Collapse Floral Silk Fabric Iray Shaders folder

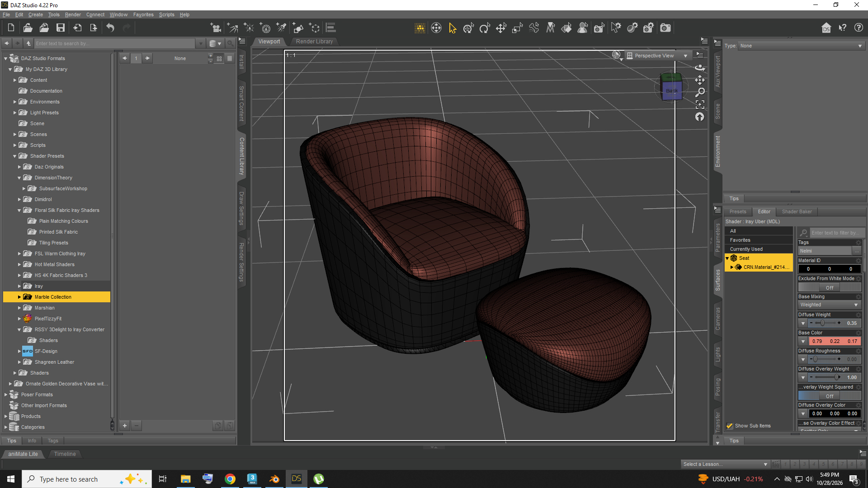[x=19, y=210]
